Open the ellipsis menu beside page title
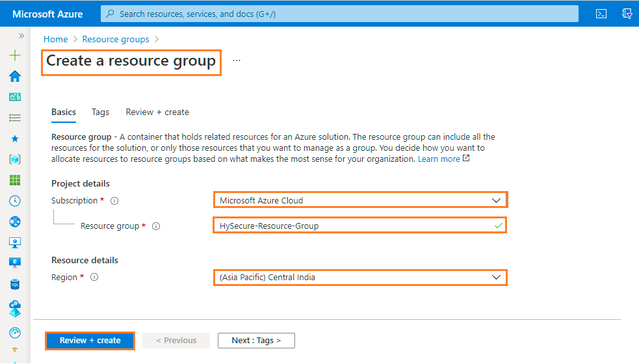 pos(237,60)
